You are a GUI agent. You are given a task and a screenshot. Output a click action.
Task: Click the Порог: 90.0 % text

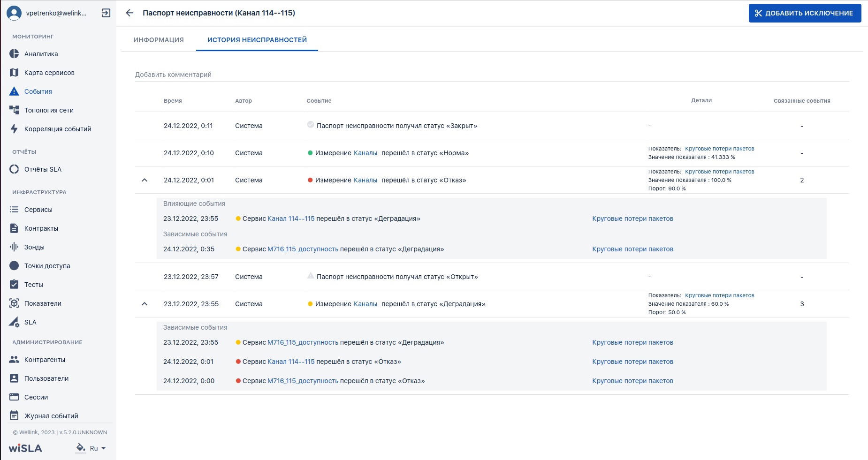click(667, 189)
